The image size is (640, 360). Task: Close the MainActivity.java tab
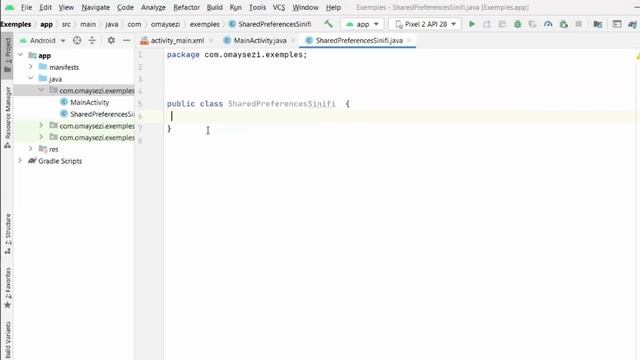click(x=293, y=40)
